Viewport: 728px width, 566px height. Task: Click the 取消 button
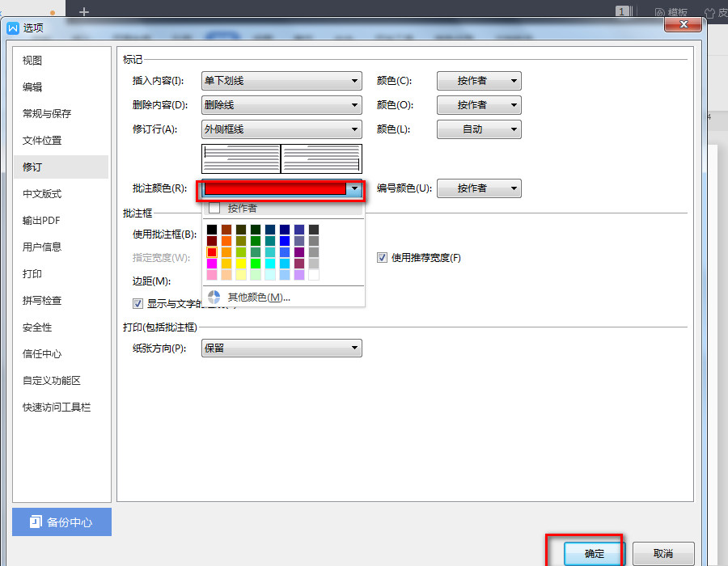click(x=663, y=554)
